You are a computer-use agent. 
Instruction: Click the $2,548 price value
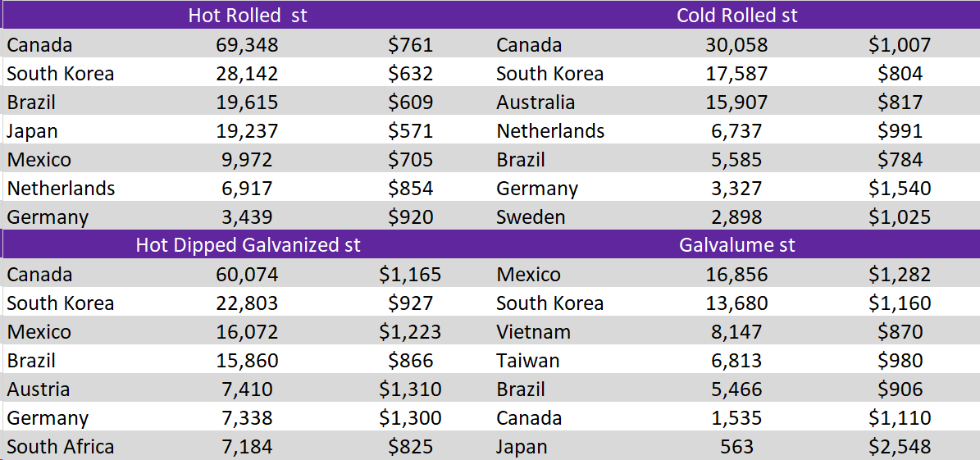point(900,447)
